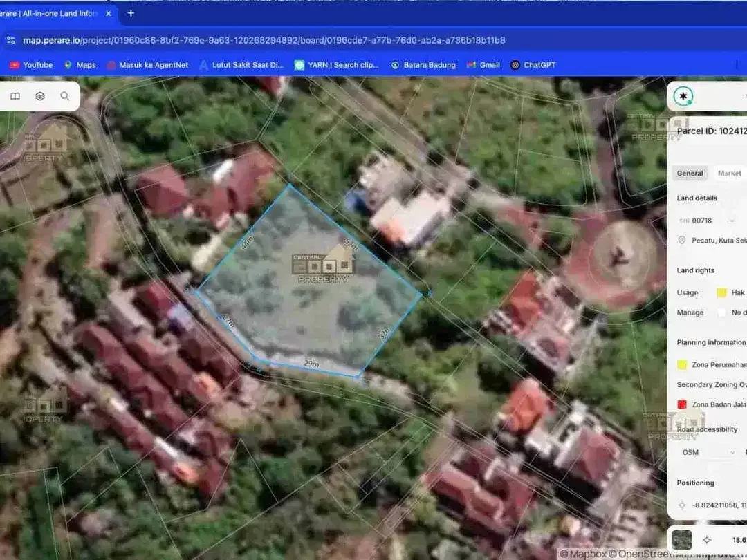Switch to the Market tab
The width and height of the screenshot is (747, 560).
click(730, 174)
